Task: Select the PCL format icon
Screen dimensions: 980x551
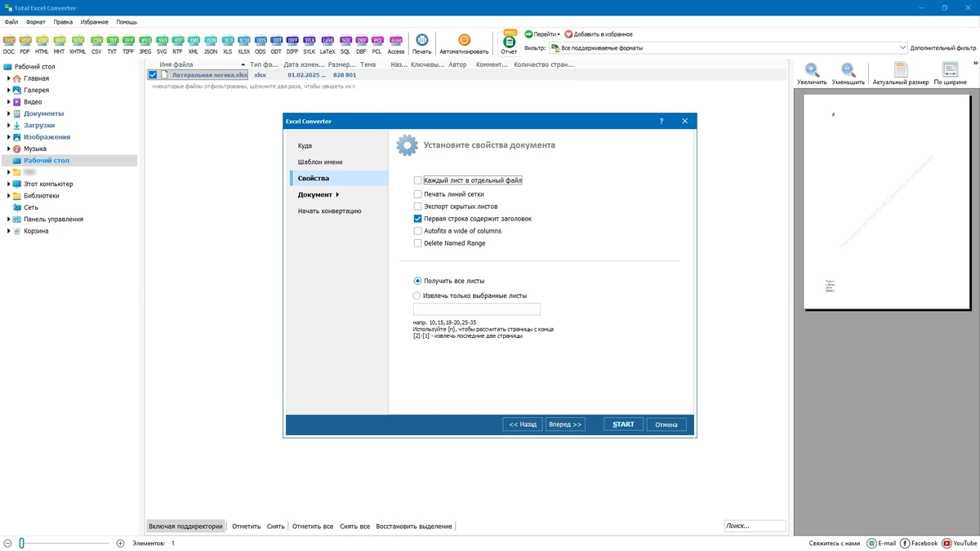Action: 377,44
